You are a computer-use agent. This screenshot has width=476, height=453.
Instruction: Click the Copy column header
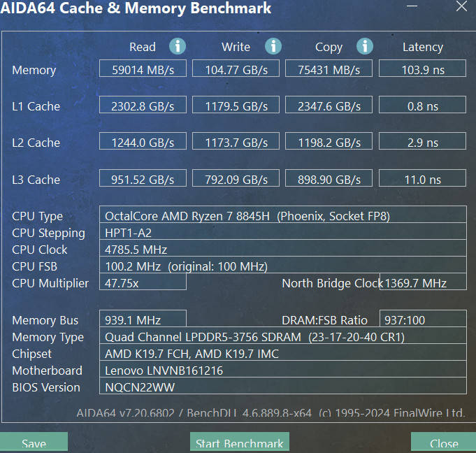(329, 48)
